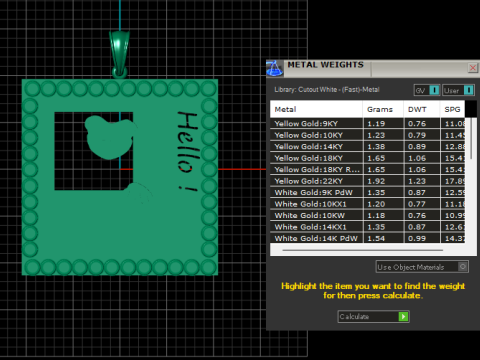Viewport: 480px width, 360px height.
Task: Sort by the DWT column header
Action: (x=422, y=109)
